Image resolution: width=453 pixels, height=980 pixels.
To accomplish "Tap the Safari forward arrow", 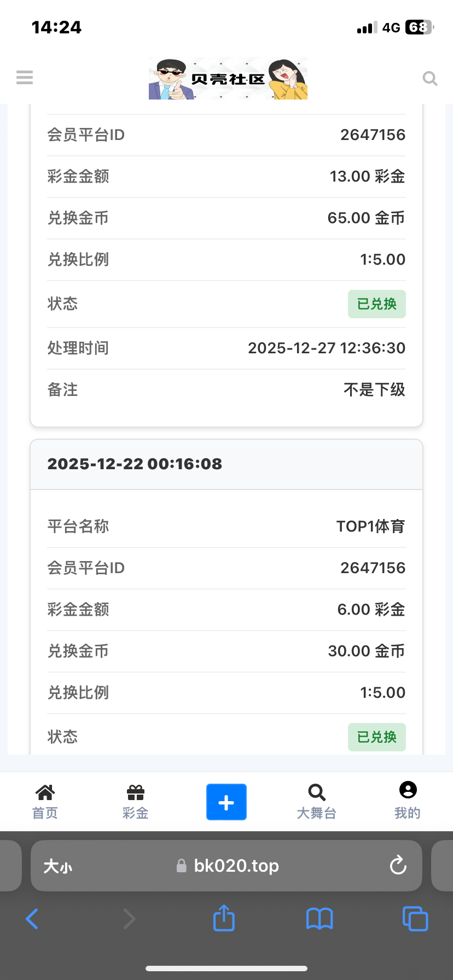I will pyautogui.click(x=129, y=919).
